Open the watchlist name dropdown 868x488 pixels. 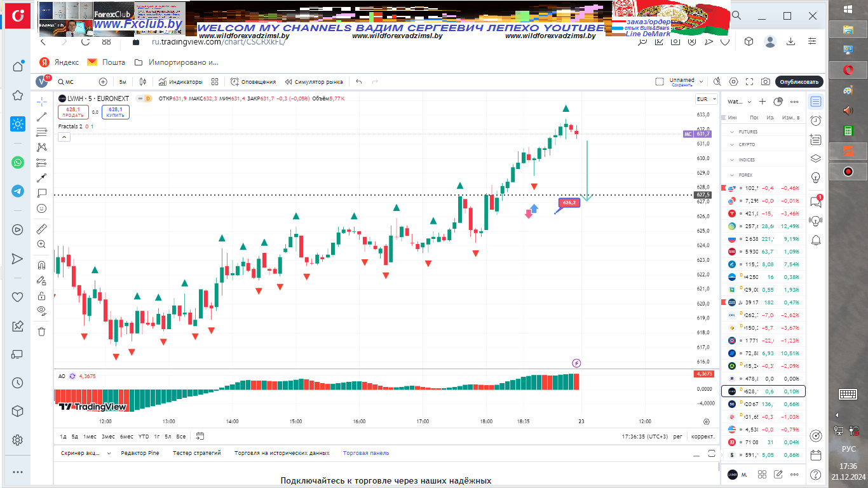click(x=740, y=102)
